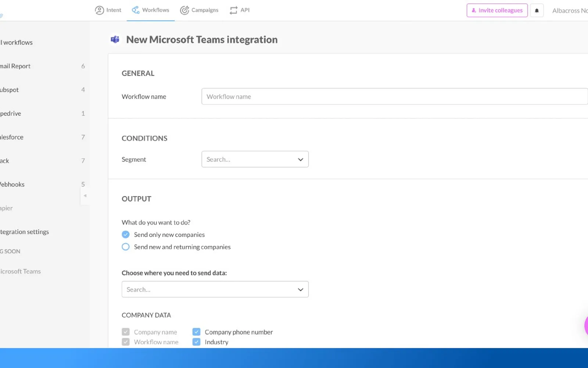
Task: Toggle Company phone number checkbox
Action: pyautogui.click(x=196, y=332)
